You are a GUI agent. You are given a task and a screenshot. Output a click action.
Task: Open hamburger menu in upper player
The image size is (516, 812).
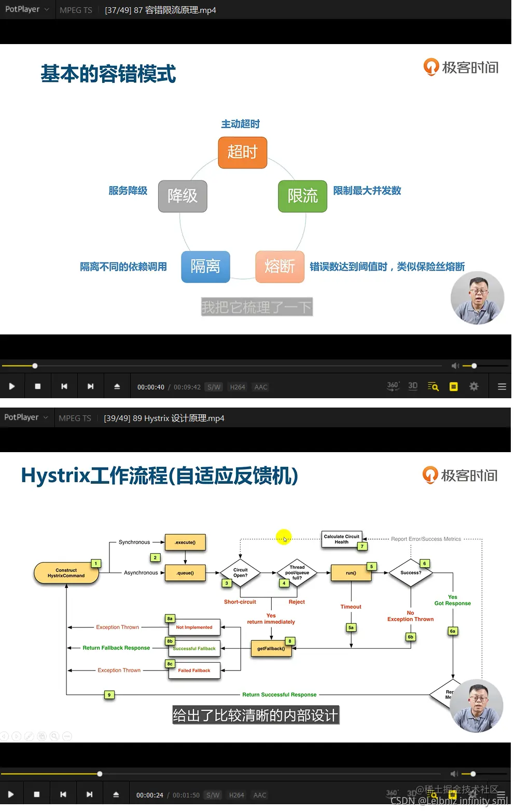tap(502, 386)
